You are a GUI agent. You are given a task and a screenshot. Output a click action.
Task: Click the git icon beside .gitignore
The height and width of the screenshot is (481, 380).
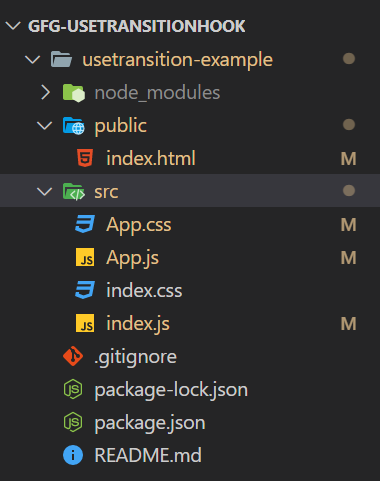73,356
